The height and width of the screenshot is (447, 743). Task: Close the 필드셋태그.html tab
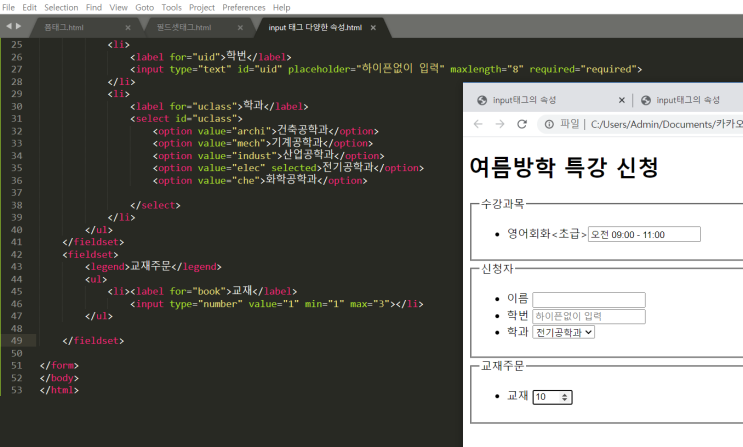(240, 27)
